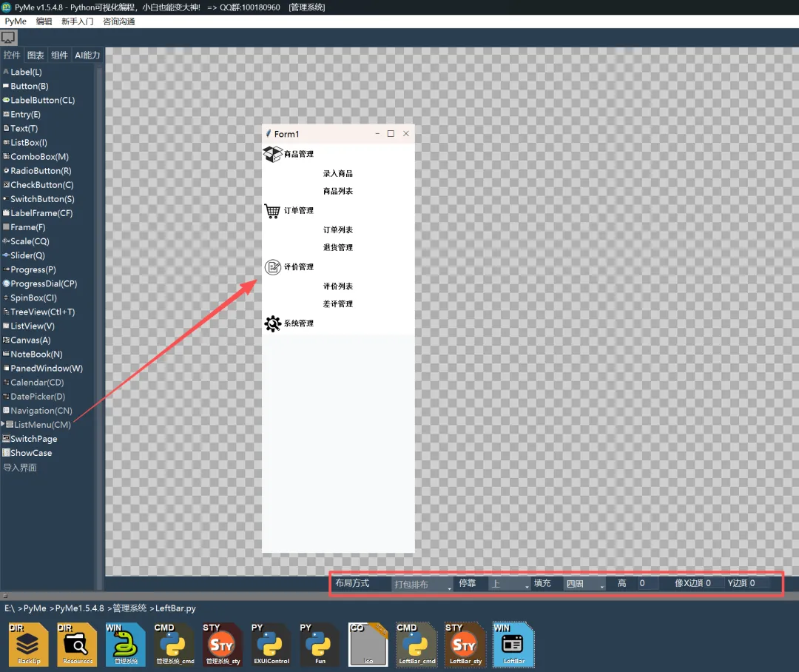The width and height of the screenshot is (799, 672).
Task: Pick the TreeView(Ctl+T) widget
Action: [x=38, y=312]
